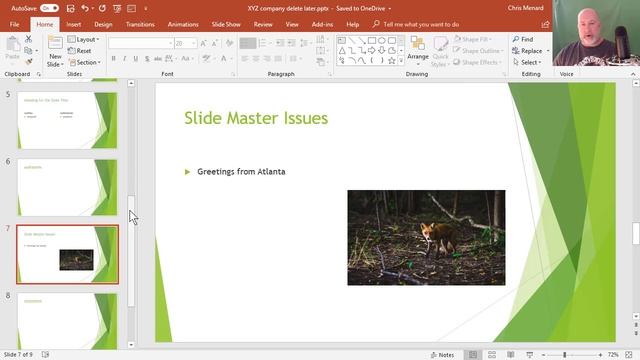Expand the shapes gallery More arrow
Image resolution: width=640 pixels, height=360 pixels.
(401, 60)
